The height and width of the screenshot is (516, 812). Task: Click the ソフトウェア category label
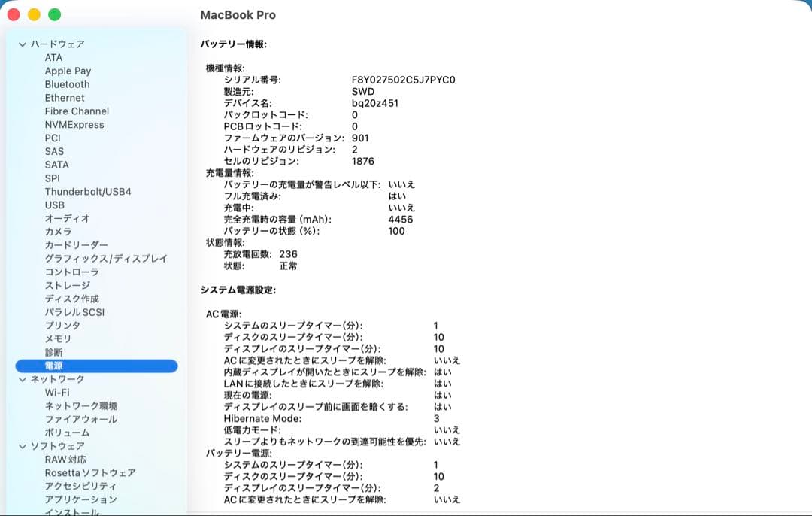coord(57,446)
